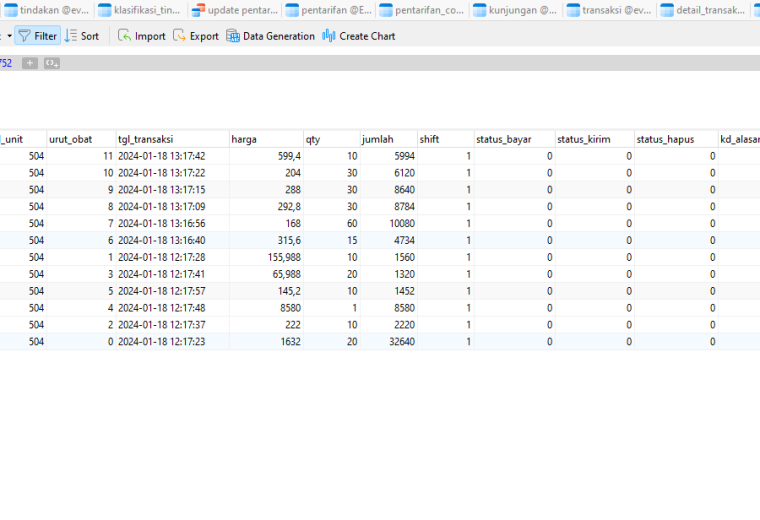The width and height of the screenshot is (760, 520).
Task: Switch to the klasifikasi_tin... tab
Action: pos(140,10)
